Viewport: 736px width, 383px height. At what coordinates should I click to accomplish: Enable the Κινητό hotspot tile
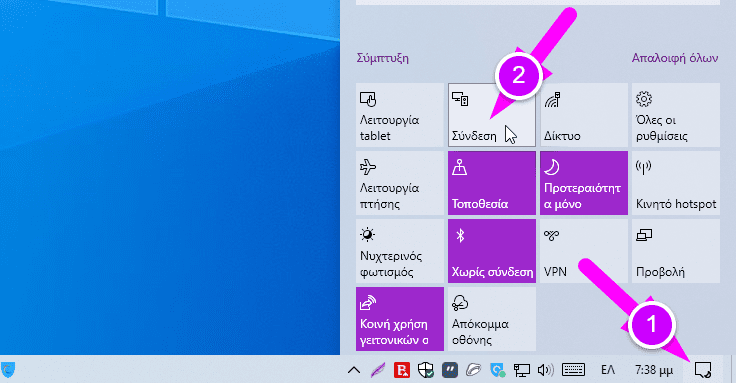[676, 183]
